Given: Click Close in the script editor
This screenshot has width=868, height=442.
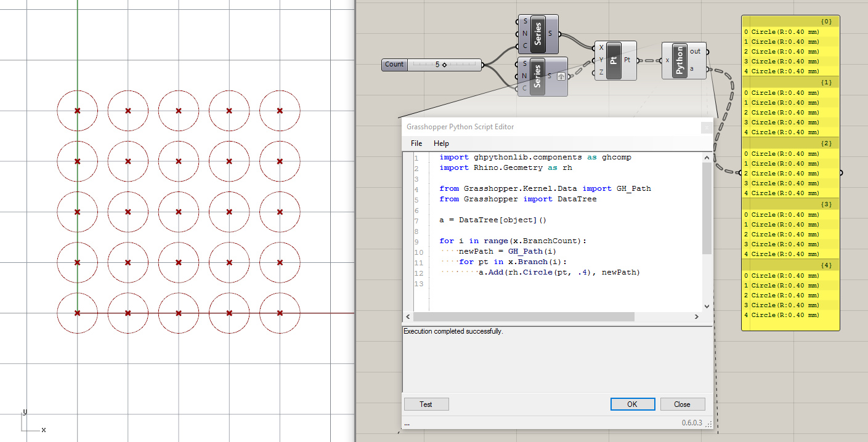Looking at the screenshot, I should 683,404.
